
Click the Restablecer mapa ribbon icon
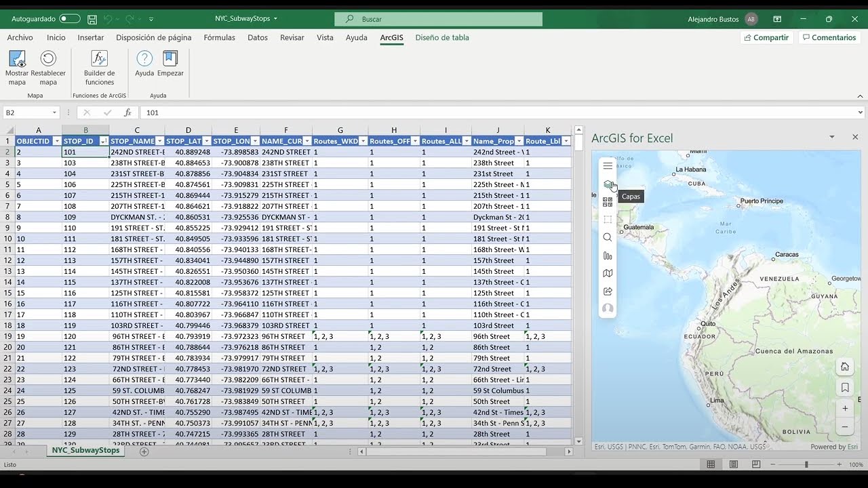[48, 67]
